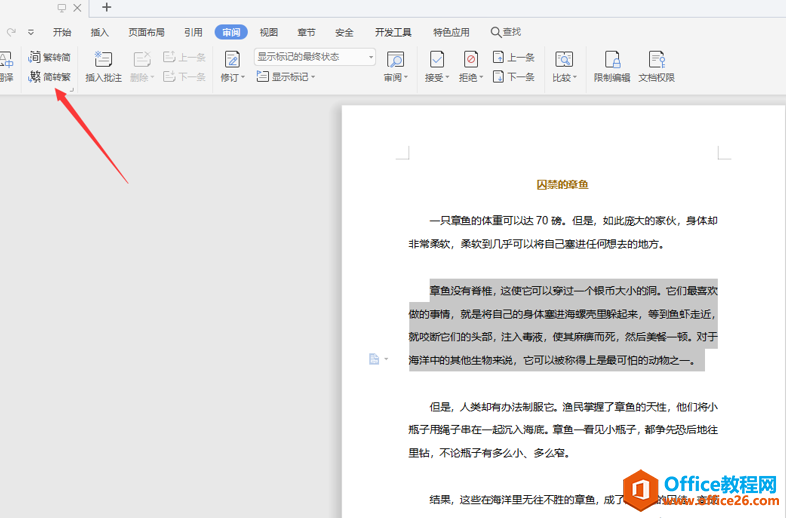
Task: Insert a comment with 插入批注
Action: (x=103, y=67)
